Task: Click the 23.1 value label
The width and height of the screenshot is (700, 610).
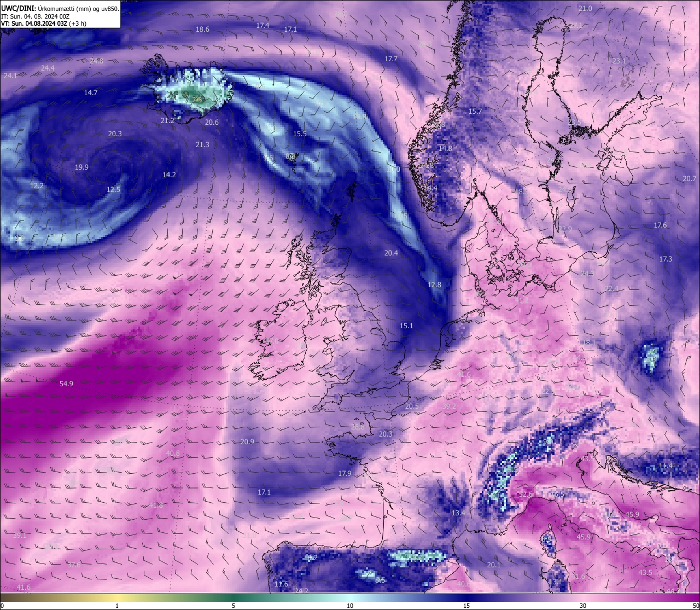Action: tap(619, 61)
